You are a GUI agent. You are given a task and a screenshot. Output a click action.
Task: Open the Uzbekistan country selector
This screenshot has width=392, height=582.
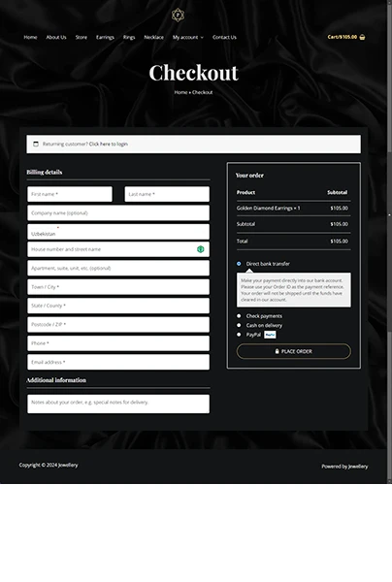[118, 232]
